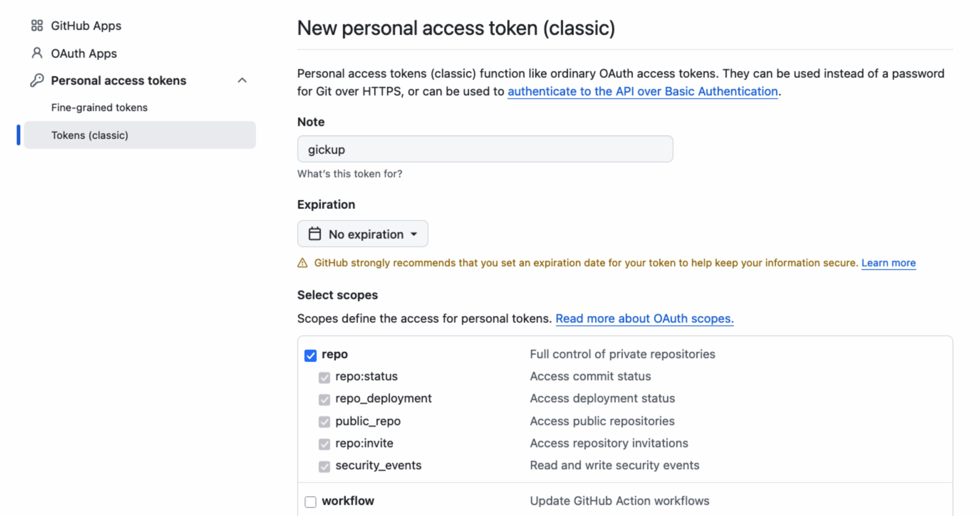Click the Personal access tokens key icon
This screenshot has width=980, height=516.
pyautogui.click(x=37, y=80)
